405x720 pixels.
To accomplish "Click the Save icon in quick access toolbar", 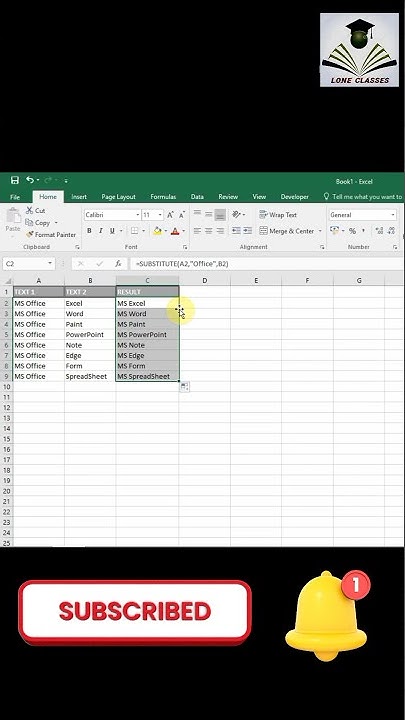I will point(15,180).
